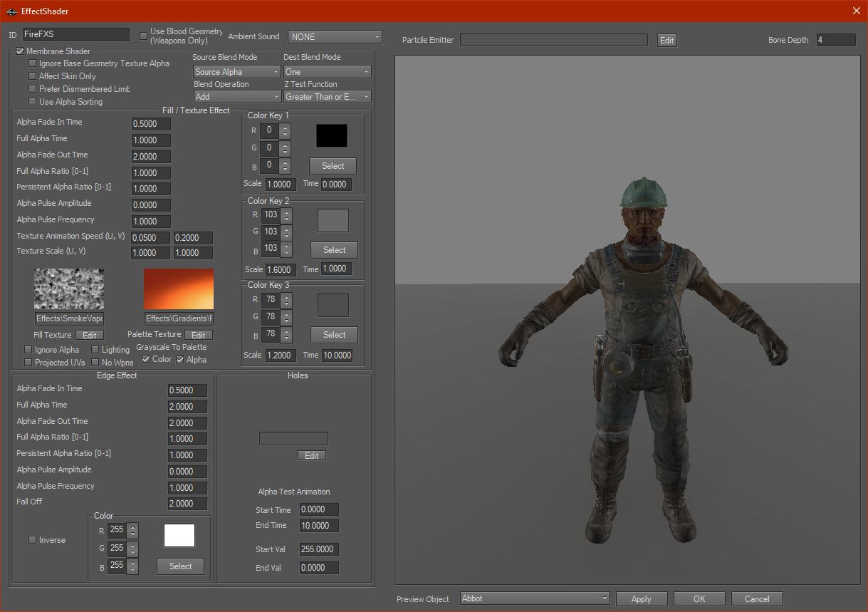Click Fill Alpha Fade In Time field
The width and height of the screenshot is (868, 612).
click(x=151, y=124)
